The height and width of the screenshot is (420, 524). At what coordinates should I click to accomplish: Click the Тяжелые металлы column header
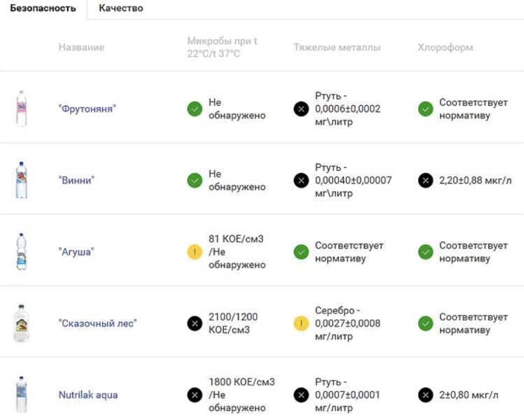(x=337, y=48)
